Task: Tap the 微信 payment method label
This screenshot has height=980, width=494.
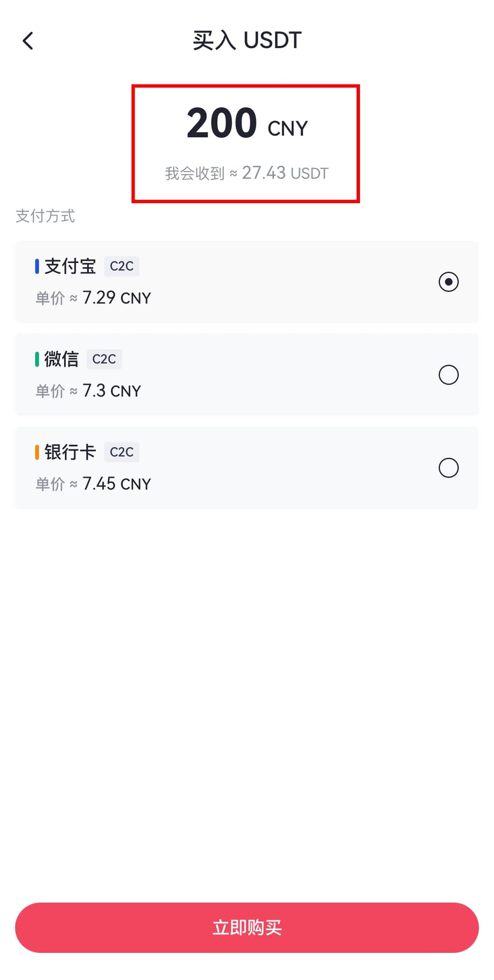Action: click(x=61, y=359)
